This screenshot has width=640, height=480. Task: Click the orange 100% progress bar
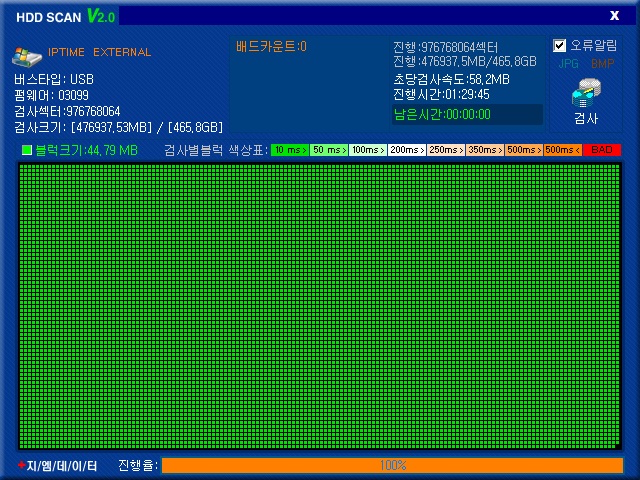(x=393, y=465)
